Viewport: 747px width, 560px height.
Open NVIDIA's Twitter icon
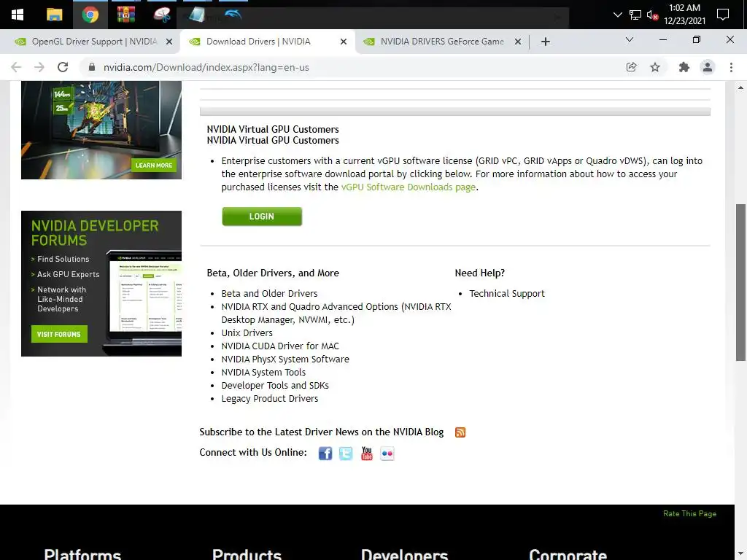[x=346, y=453]
